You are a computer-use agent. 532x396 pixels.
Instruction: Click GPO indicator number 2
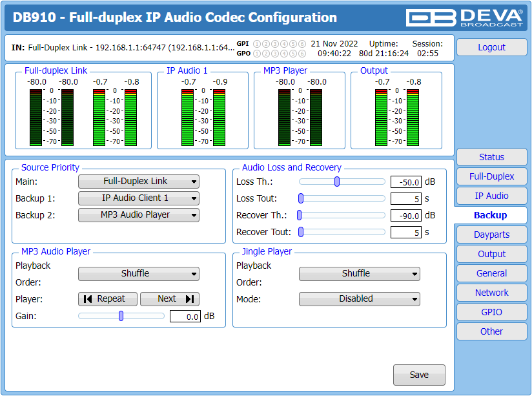(266, 54)
